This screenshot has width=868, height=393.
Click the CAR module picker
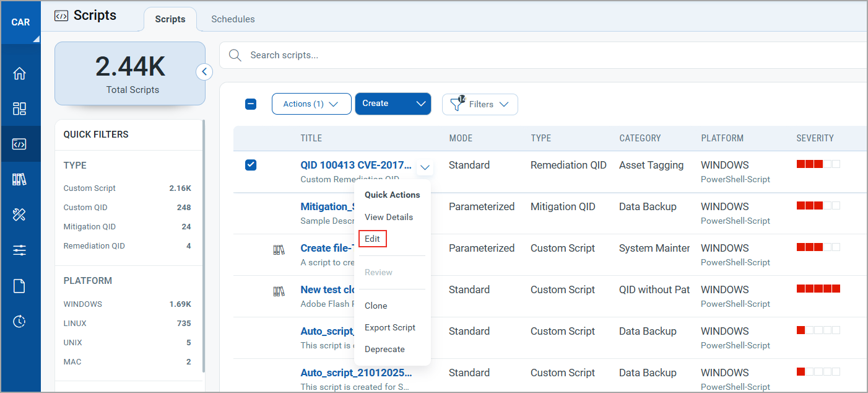point(20,22)
